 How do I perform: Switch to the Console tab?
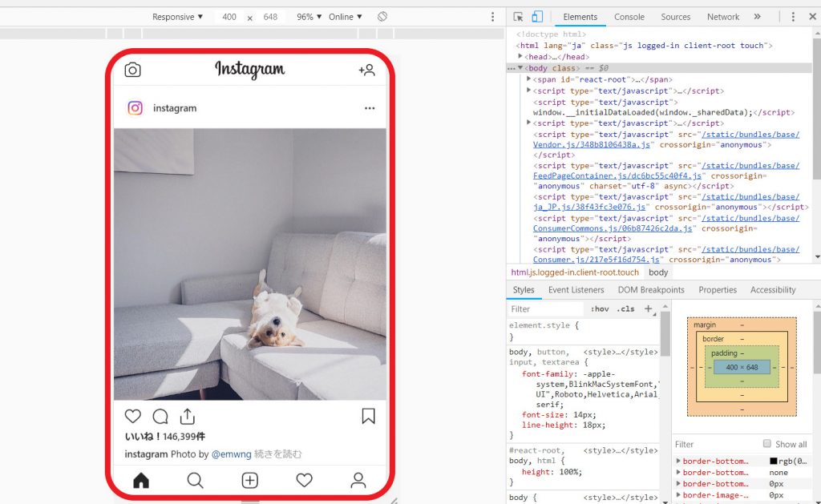coord(629,17)
